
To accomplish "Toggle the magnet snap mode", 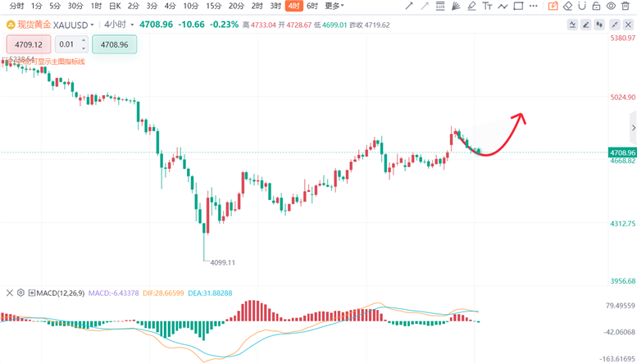I will pos(582,6).
